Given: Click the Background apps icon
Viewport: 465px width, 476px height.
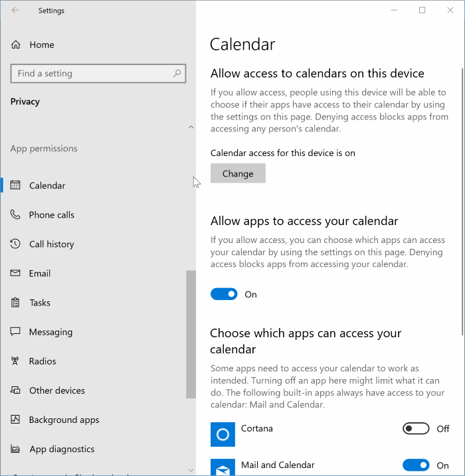Looking at the screenshot, I should pyautogui.click(x=15, y=419).
